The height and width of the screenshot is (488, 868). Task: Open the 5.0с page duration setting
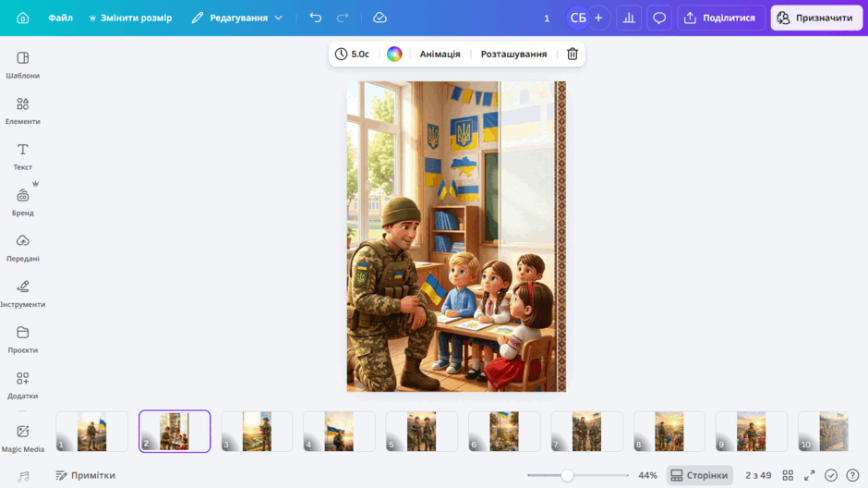[352, 54]
